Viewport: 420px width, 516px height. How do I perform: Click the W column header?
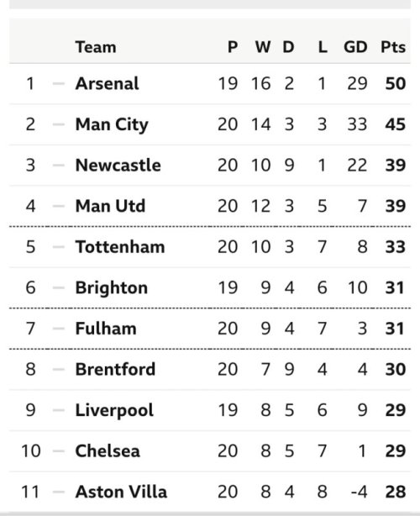click(x=263, y=47)
